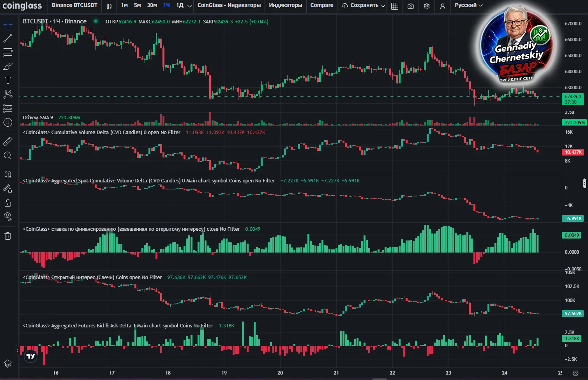Screen dimensions: 588x380
Task: Open the Fibonacci and horizontal lines tool
Action: (8, 52)
